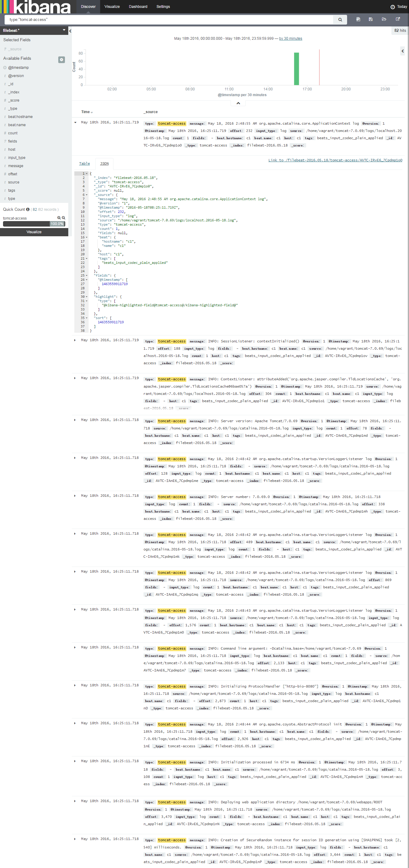The width and height of the screenshot is (409, 868).
Task: Fold JSON line 16 beat block
Action: [x=87, y=237]
